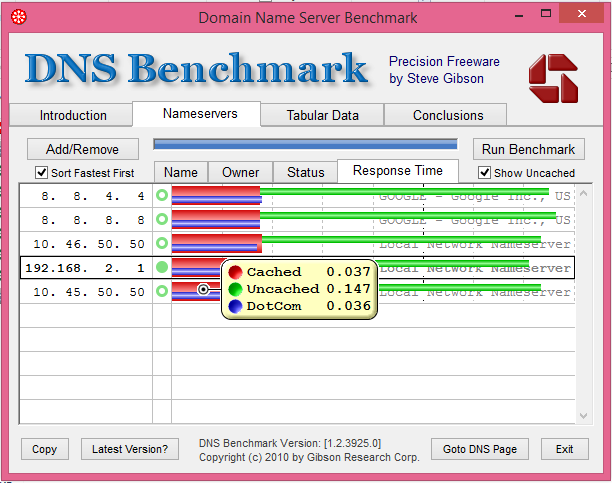Click DotCom 0.036 value in tooltip

(x=348, y=306)
